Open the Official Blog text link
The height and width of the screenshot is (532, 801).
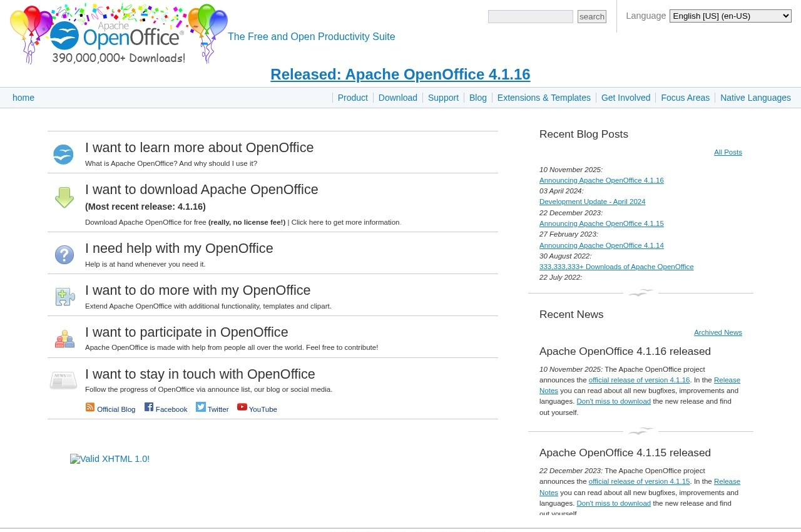pyautogui.click(x=116, y=409)
